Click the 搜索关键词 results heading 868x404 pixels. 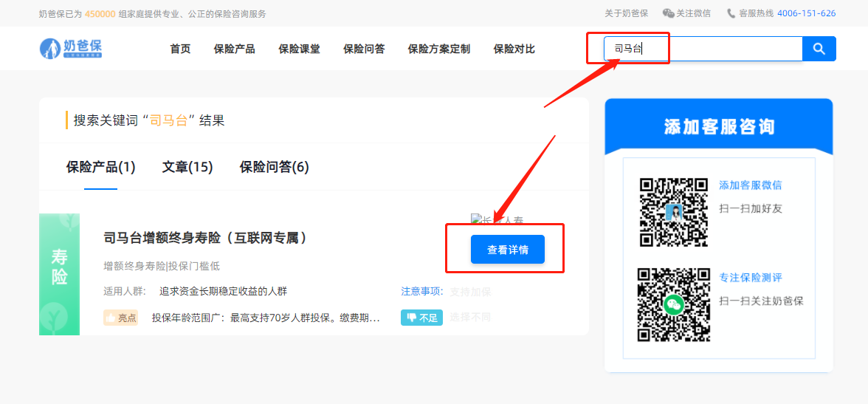[x=149, y=120]
